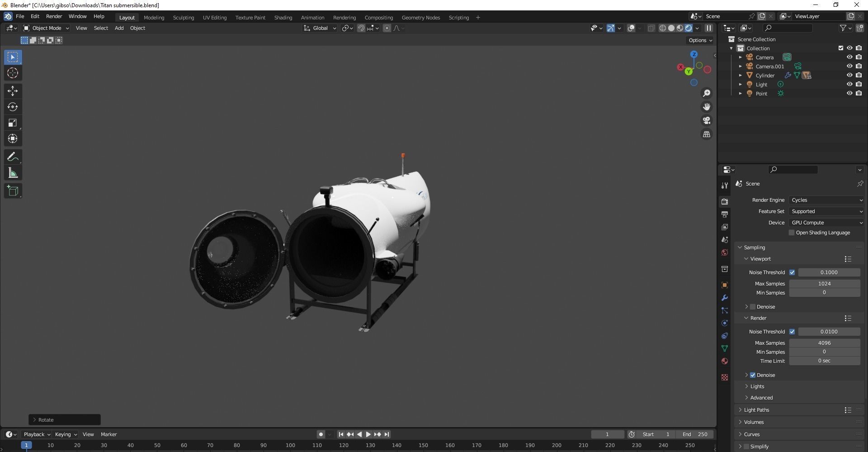Open the Add menu in viewport

click(x=119, y=28)
